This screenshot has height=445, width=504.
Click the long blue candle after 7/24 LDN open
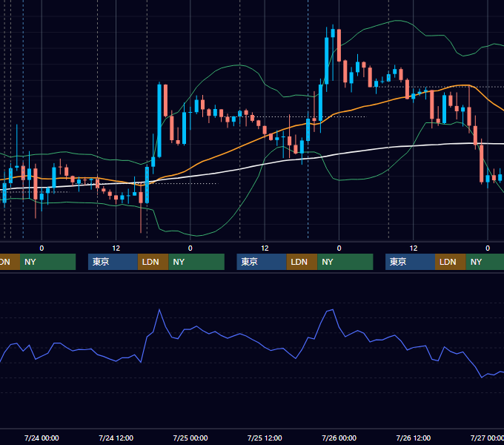coord(159,121)
